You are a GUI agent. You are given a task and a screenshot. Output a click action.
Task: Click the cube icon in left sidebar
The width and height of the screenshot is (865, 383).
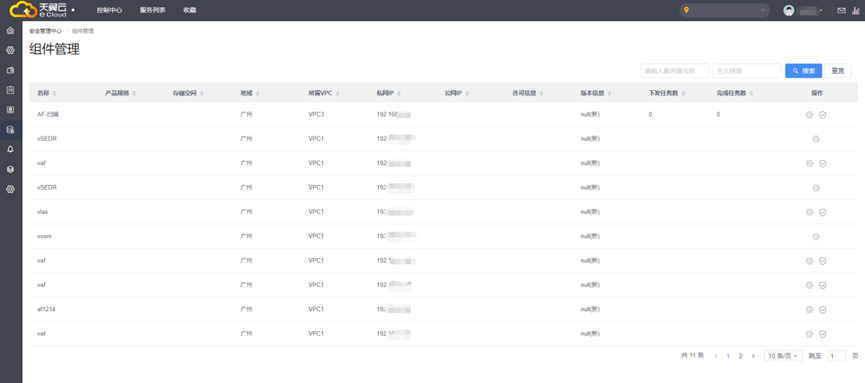(x=10, y=169)
